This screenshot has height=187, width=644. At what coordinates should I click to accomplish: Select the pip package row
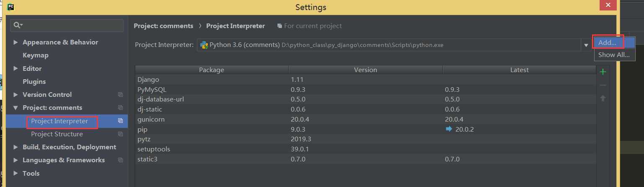point(366,130)
